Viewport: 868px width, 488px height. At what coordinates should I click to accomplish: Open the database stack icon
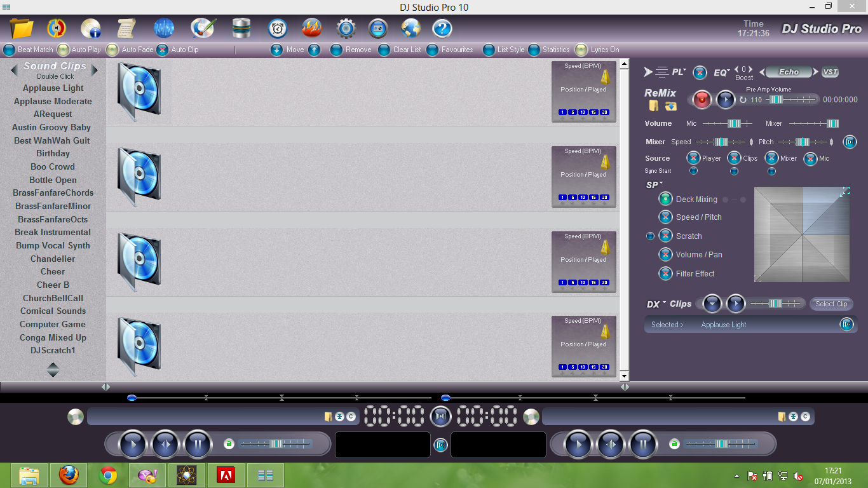click(241, 29)
